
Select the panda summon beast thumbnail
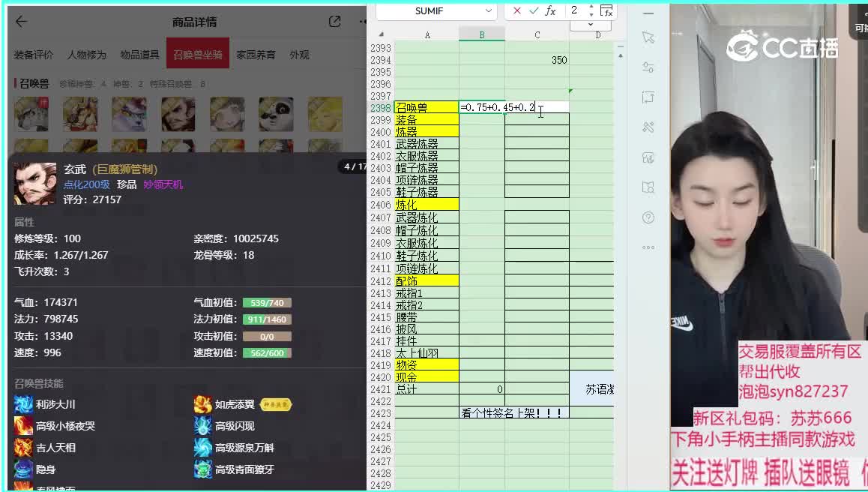coord(276,114)
